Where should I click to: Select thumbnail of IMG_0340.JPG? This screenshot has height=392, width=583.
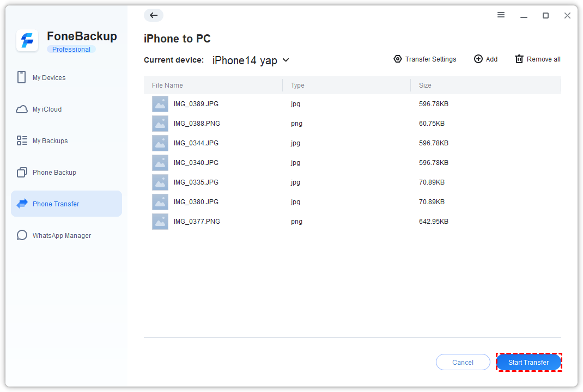click(x=160, y=163)
